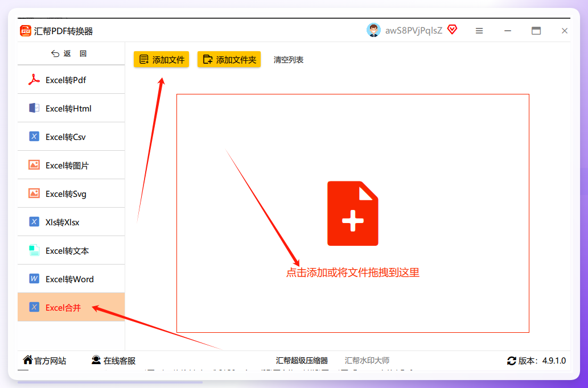Switch to Excel转Html mode

tap(71, 108)
